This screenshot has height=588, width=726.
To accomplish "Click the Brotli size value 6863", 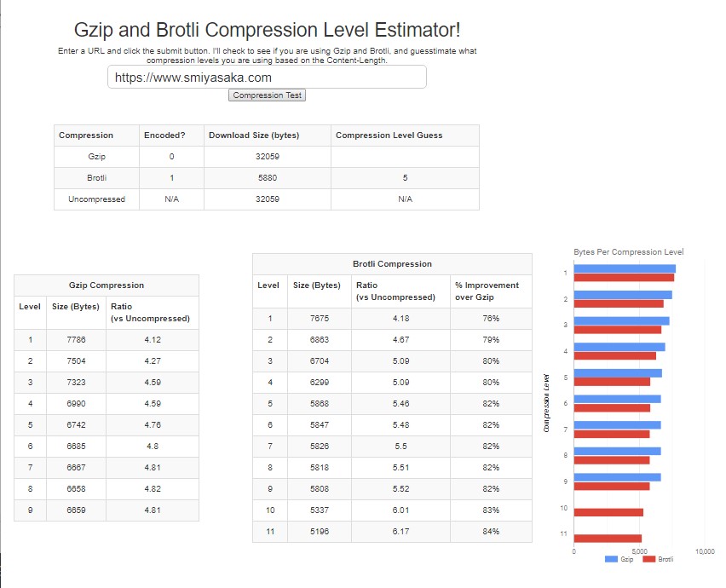I will tap(320, 340).
